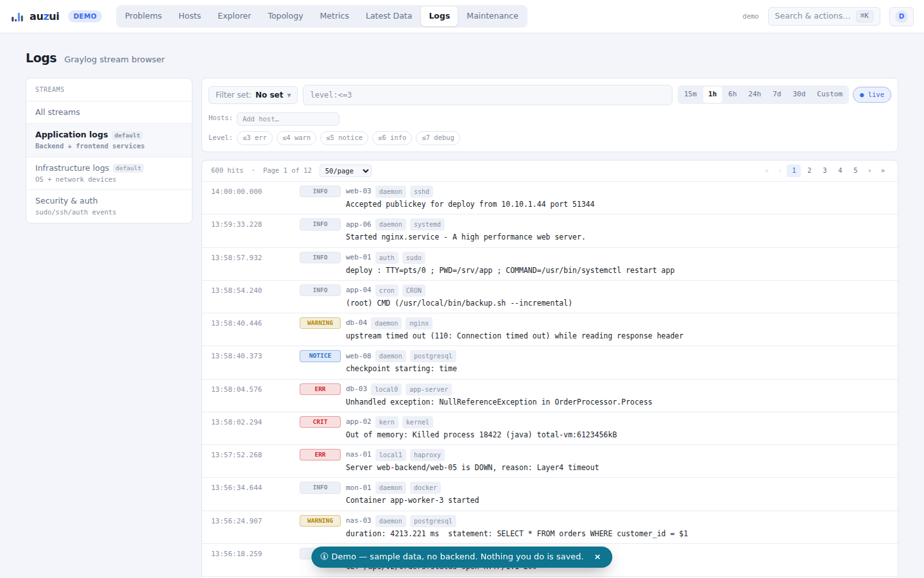The image size is (924, 578).
Task: Go to page 3
Action: 825,171
